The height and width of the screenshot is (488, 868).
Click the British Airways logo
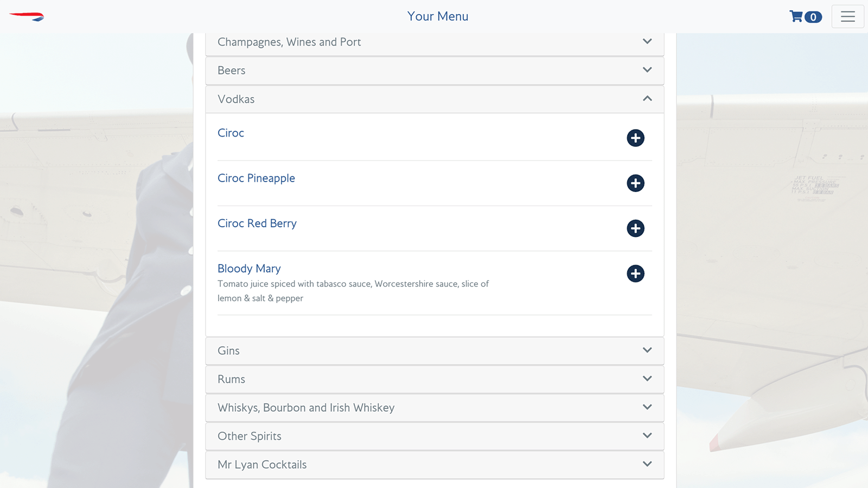pos(27,17)
